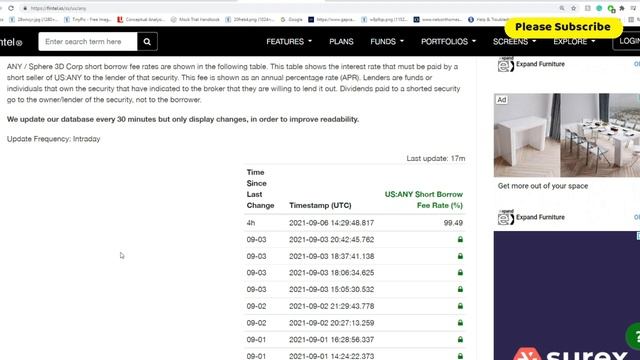Image resolution: width=640 pixels, height=360 pixels.
Task: Click the 99.49 fee rate value
Action: 453,223
